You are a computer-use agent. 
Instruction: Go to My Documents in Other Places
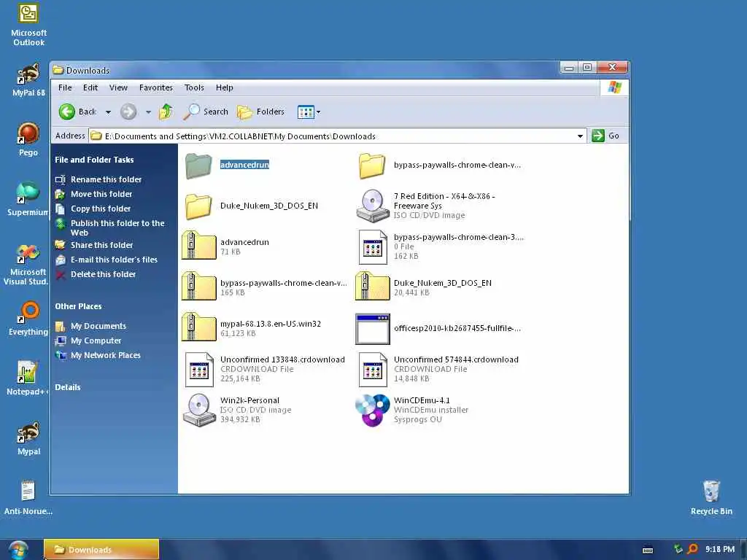pyautogui.click(x=98, y=326)
